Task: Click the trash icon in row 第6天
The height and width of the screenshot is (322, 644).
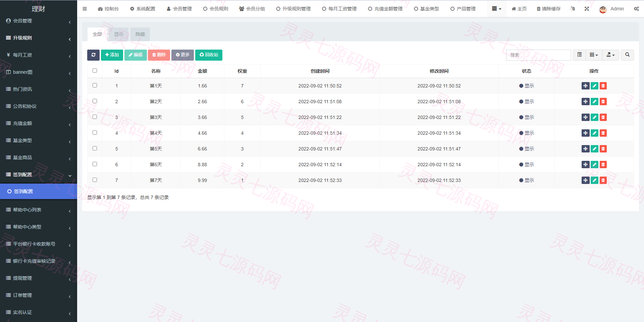Action: [x=603, y=165]
